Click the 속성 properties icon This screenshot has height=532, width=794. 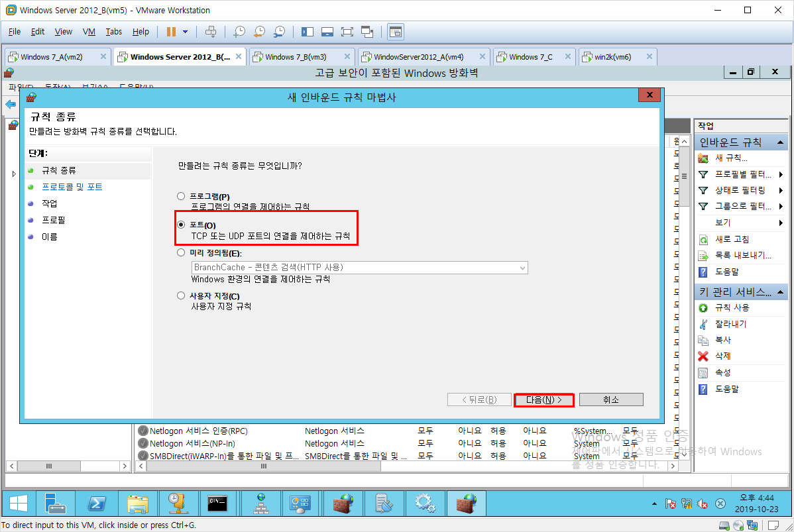tap(703, 373)
